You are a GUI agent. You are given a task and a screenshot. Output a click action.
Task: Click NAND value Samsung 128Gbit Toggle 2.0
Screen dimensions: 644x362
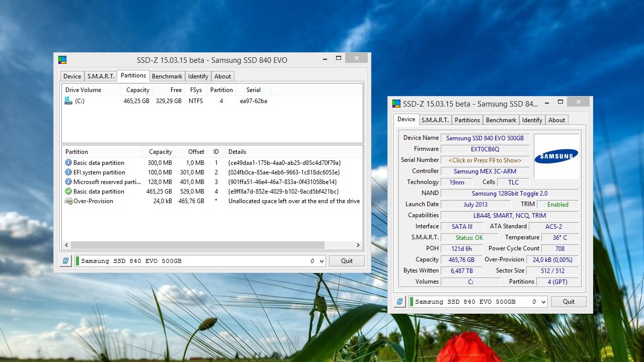510,194
